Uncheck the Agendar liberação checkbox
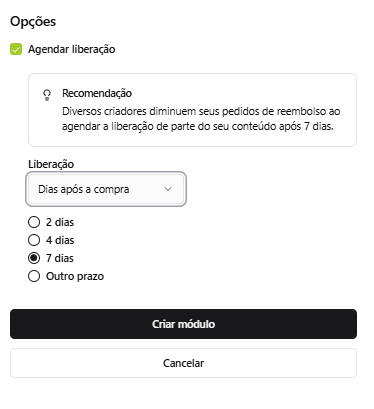 16,49
